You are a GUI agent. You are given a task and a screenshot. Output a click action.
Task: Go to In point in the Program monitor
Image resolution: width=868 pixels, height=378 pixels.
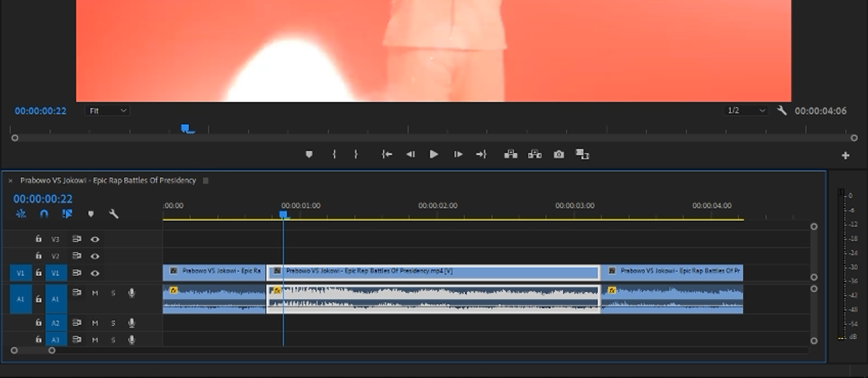[387, 155]
